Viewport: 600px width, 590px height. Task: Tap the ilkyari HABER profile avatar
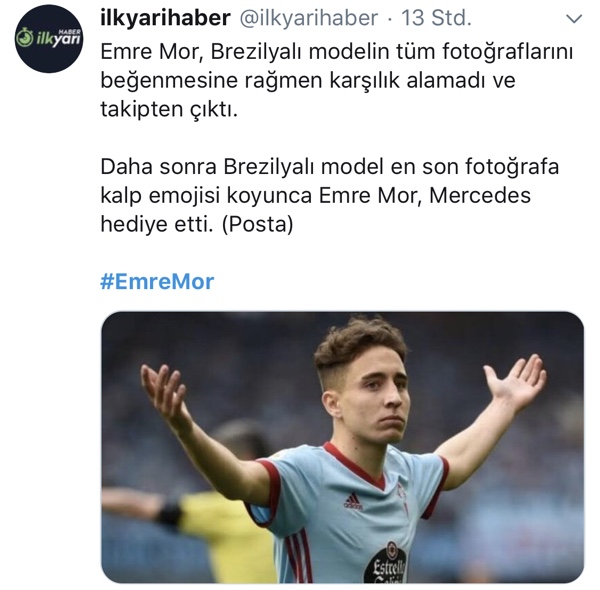(49, 38)
